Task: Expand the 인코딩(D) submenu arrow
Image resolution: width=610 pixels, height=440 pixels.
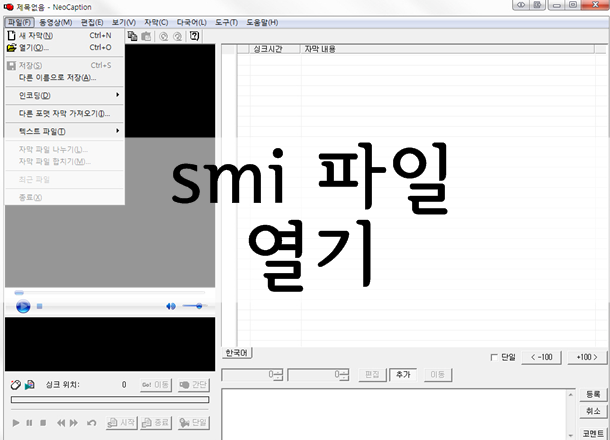Action: (x=117, y=95)
